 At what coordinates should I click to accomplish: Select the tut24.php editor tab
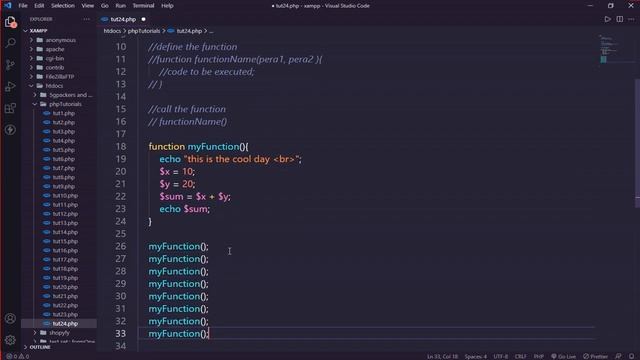click(123, 19)
